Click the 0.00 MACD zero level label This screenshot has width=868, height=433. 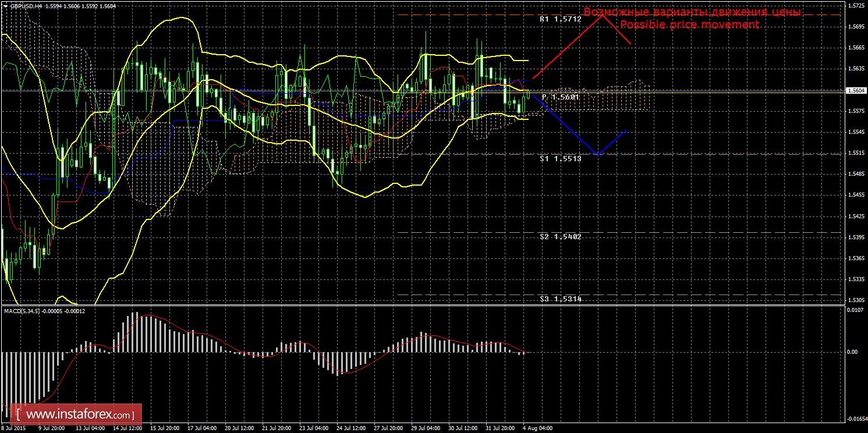click(853, 352)
